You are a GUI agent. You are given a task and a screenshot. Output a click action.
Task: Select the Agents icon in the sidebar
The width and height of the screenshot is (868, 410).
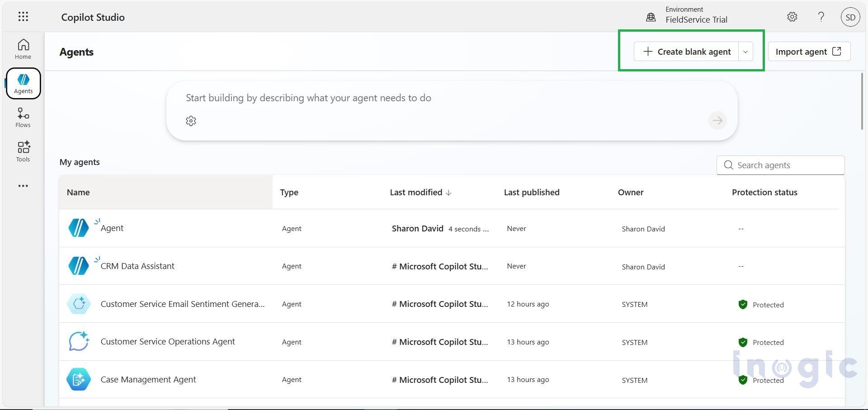[23, 83]
